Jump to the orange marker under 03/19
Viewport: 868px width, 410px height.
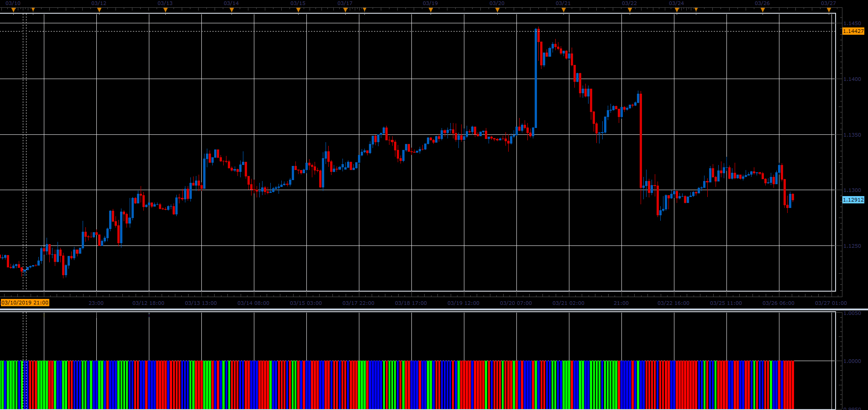pyautogui.click(x=431, y=10)
